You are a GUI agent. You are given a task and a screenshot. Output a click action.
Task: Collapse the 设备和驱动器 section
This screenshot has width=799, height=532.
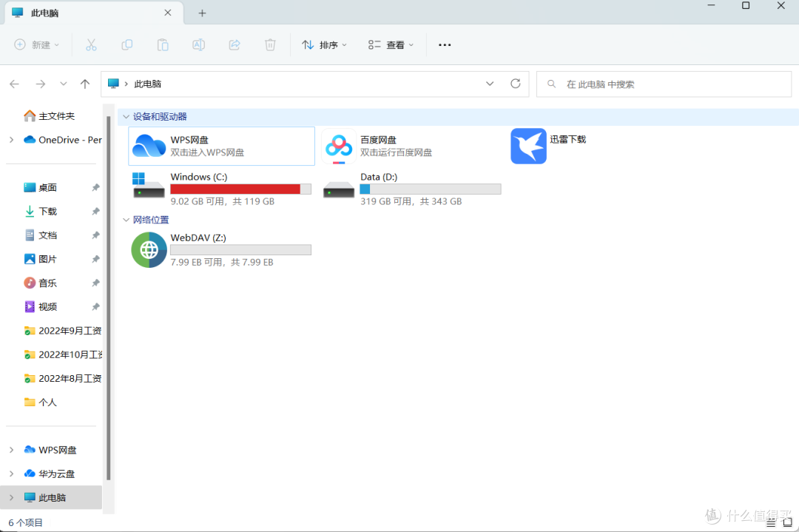click(x=126, y=116)
